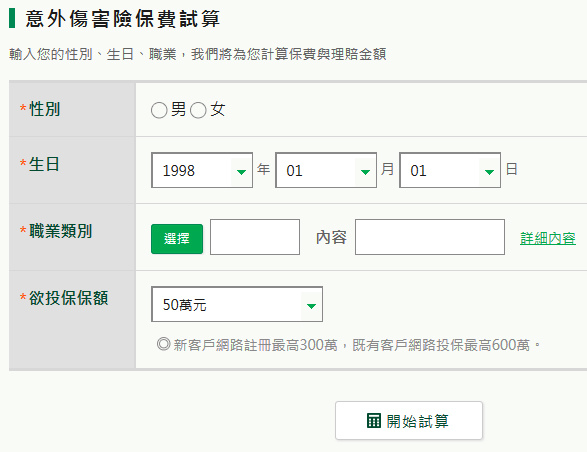Click the green 選擇 occupation button
The image size is (587, 452).
[x=177, y=239]
